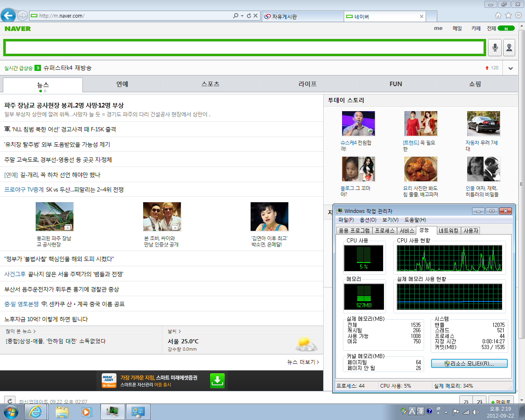The image size is (525, 420).
Task: Open the 자동차 무려 7세대 car thumbnail
Action: pyautogui.click(x=484, y=123)
